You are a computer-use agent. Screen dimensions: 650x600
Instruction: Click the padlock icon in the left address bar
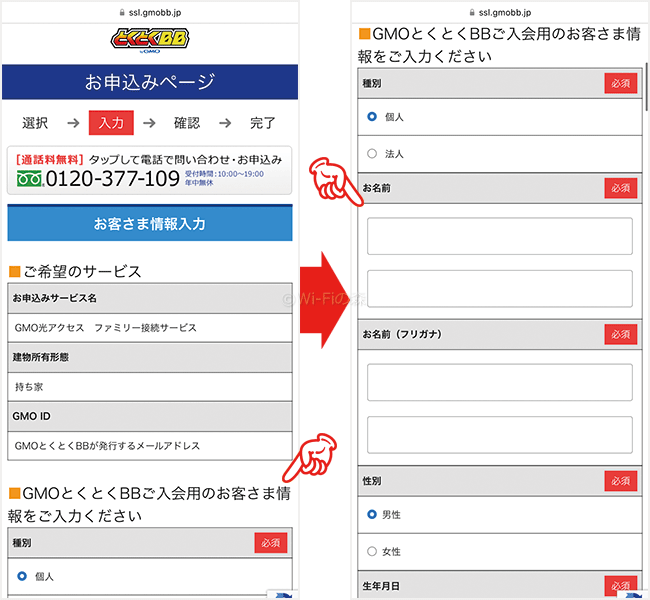[122, 13]
